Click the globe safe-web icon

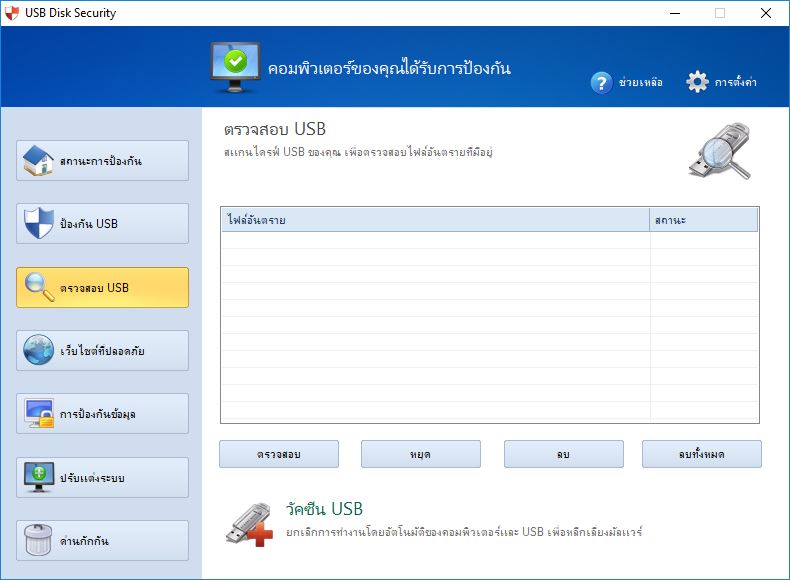[38, 350]
